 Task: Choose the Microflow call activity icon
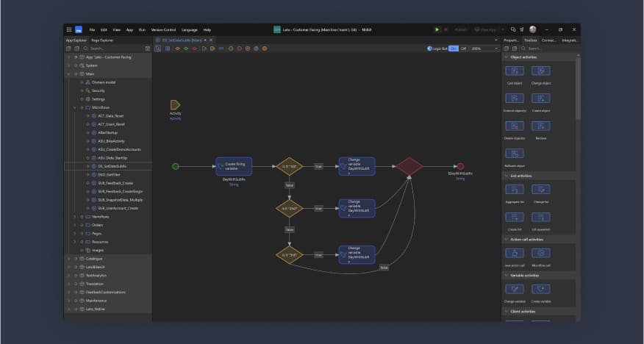[540, 253]
